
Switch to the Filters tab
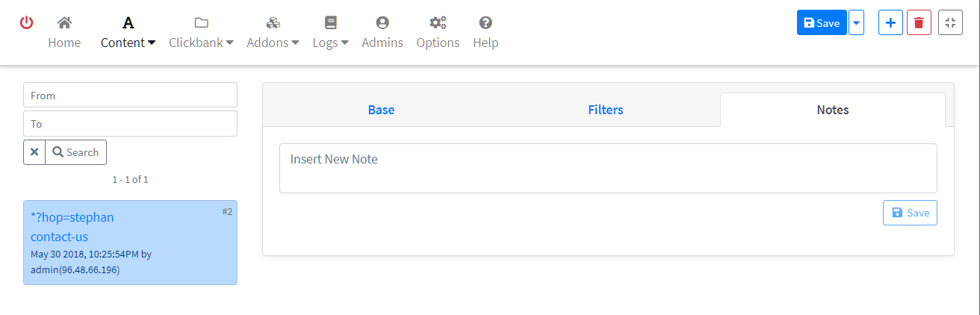606,110
